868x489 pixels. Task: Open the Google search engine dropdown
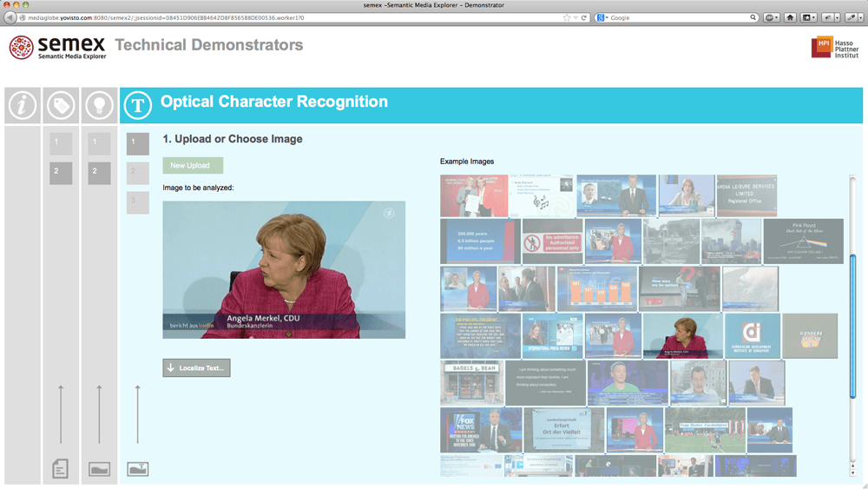(602, 17)
